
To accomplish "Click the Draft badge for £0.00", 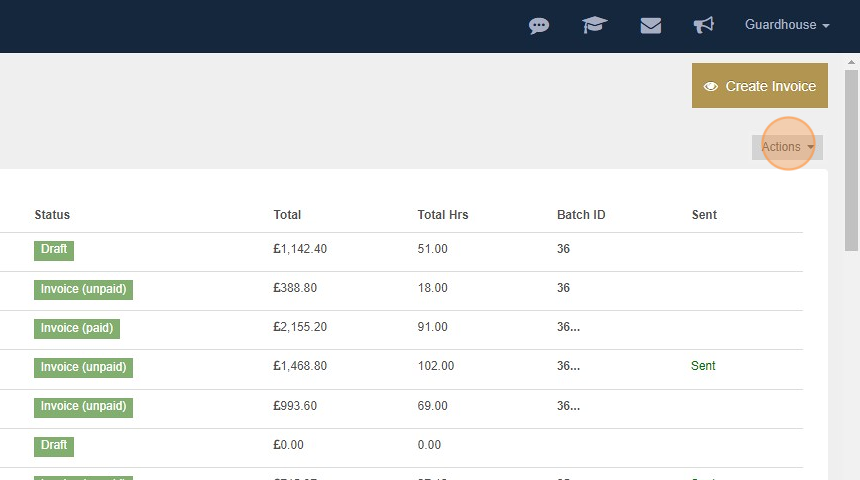I will (54, 445).
